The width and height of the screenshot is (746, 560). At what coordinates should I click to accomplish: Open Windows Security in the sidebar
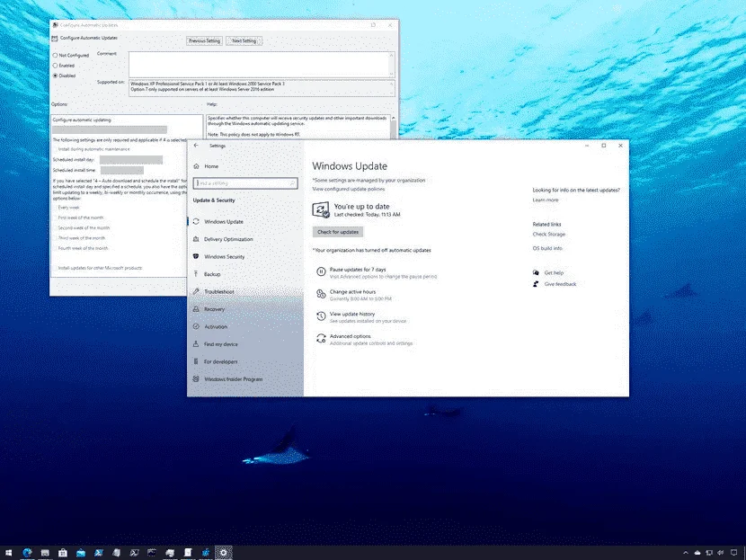tap(218, 257)
